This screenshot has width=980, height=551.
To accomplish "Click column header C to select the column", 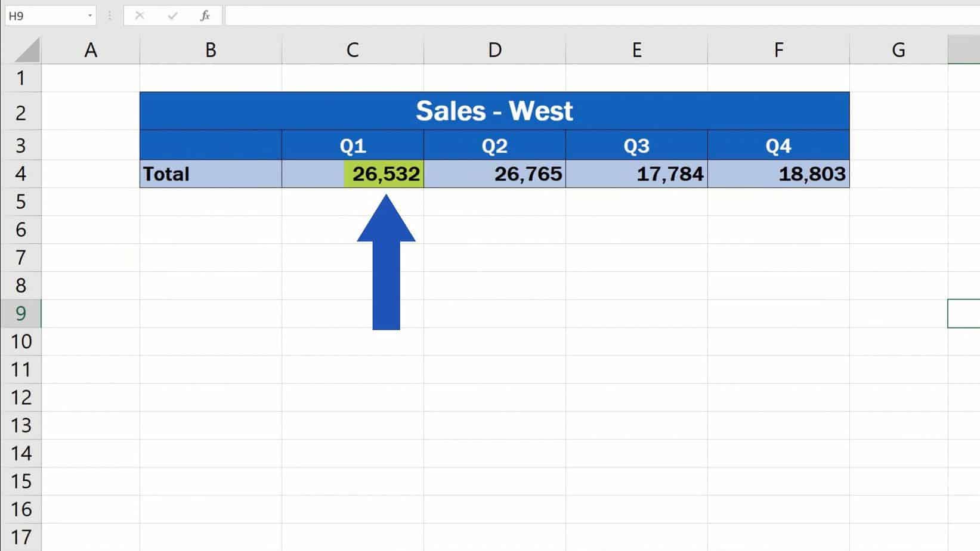I will tap(352, 49).
